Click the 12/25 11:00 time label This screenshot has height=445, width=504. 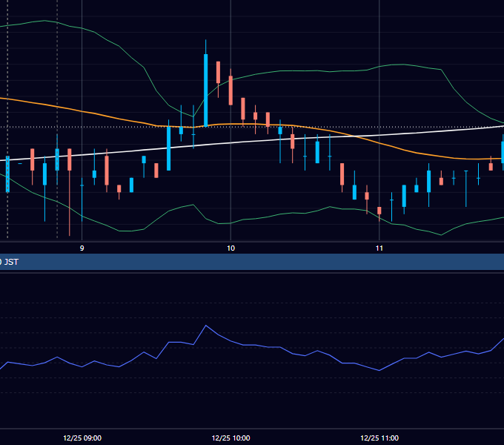tap(379, 438)
